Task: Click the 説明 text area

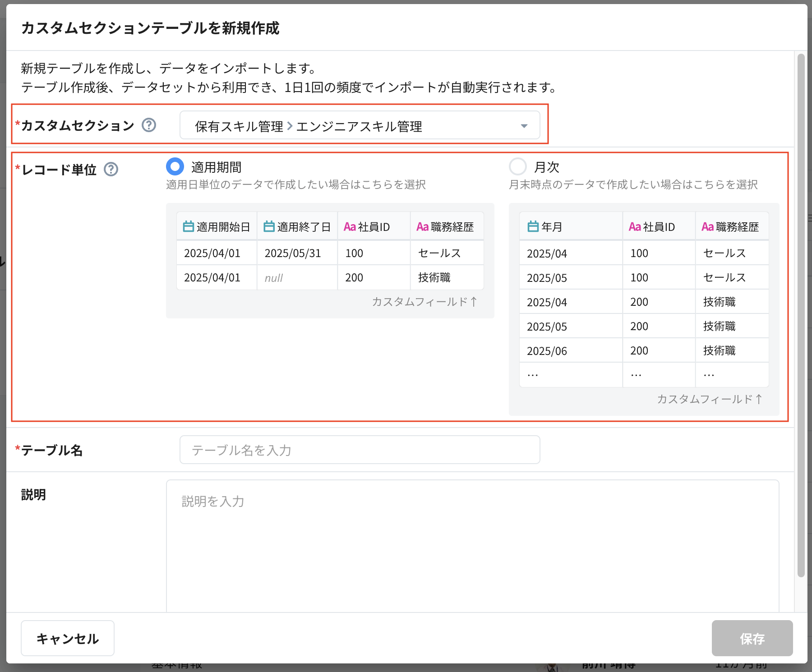Action: [x=472, y=546]
